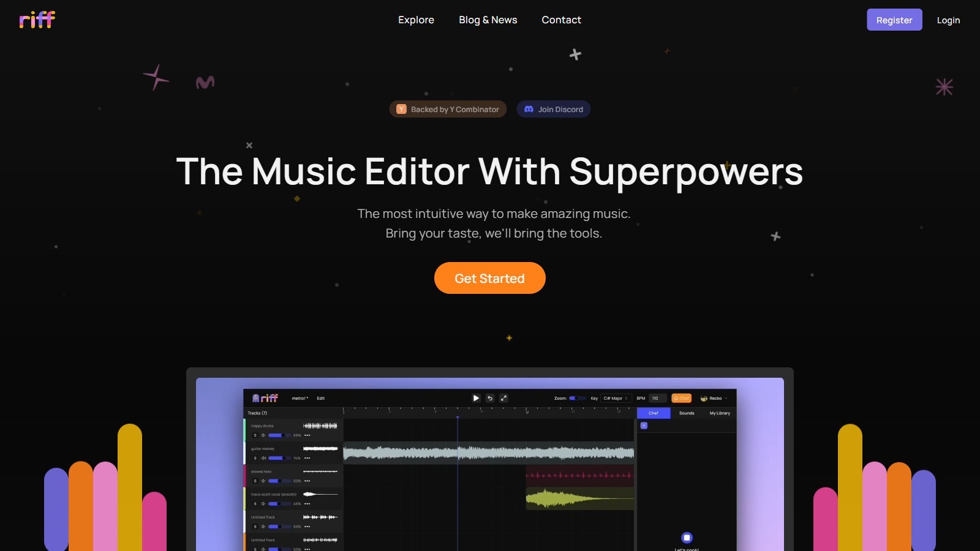The width and height of the screenshot is (980, 551).
Task: Mute the slowed hats track
Action: click(x=263, y=481)
